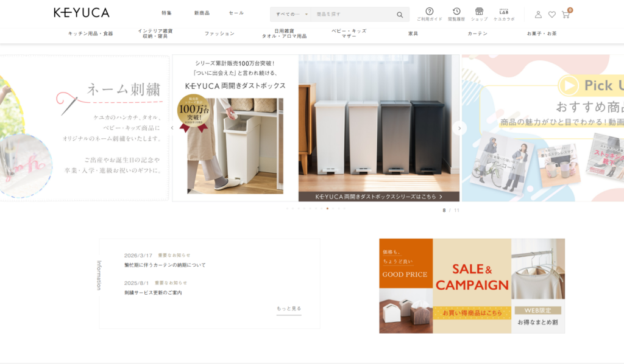This screenshot has height=364, width=624.
Task: Open the ケユカラボ lab icon
Action: [x=504, y=14]
